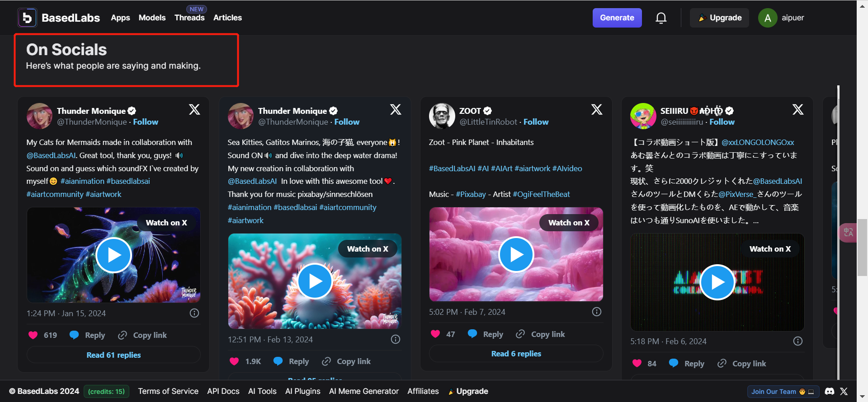Open info icon beside Jan 15, 2024
This screenshot has height=402, width=868.
tap(194, 313)
